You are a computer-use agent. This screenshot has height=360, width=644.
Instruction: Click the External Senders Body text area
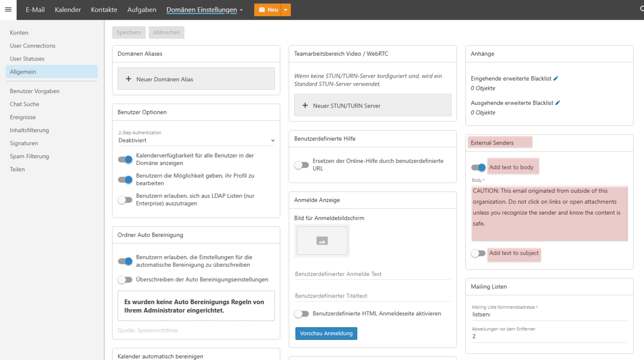[550, 213]
